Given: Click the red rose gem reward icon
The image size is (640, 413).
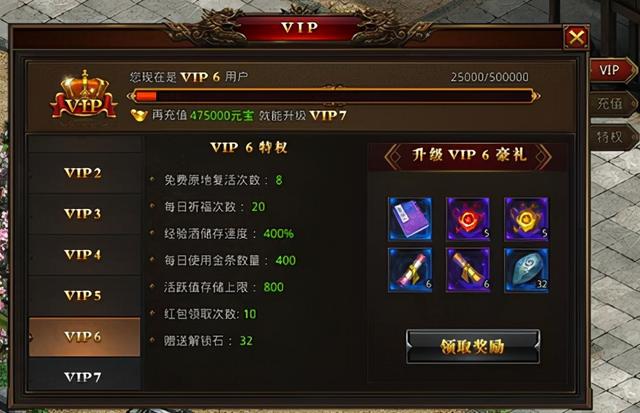Looking at the screenshot, I should [x=468, y=219].
